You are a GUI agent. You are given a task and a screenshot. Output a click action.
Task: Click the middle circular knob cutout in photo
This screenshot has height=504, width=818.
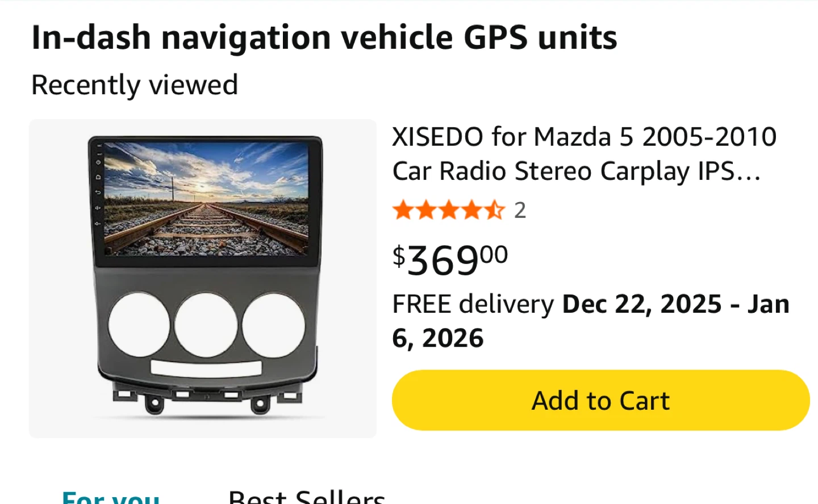[206, 325]
